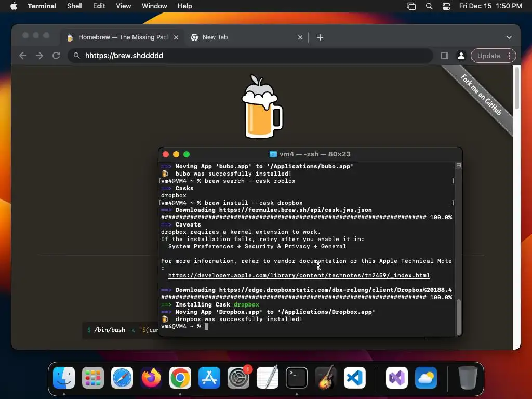Click the Chrome forward arrow

click(39, 56)
